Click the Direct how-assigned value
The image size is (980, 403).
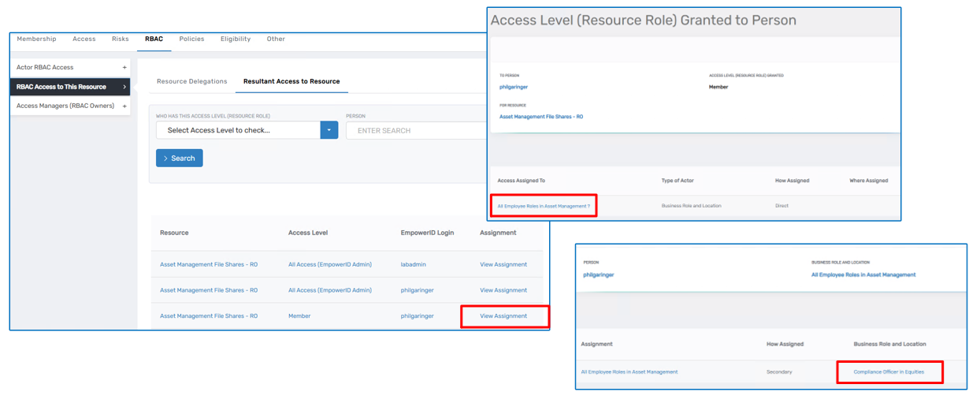coord(781,206)
